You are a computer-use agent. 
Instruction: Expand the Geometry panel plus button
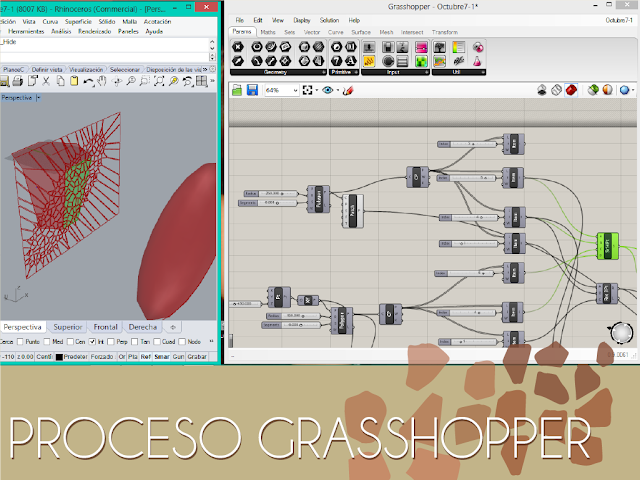click(324, 72)
